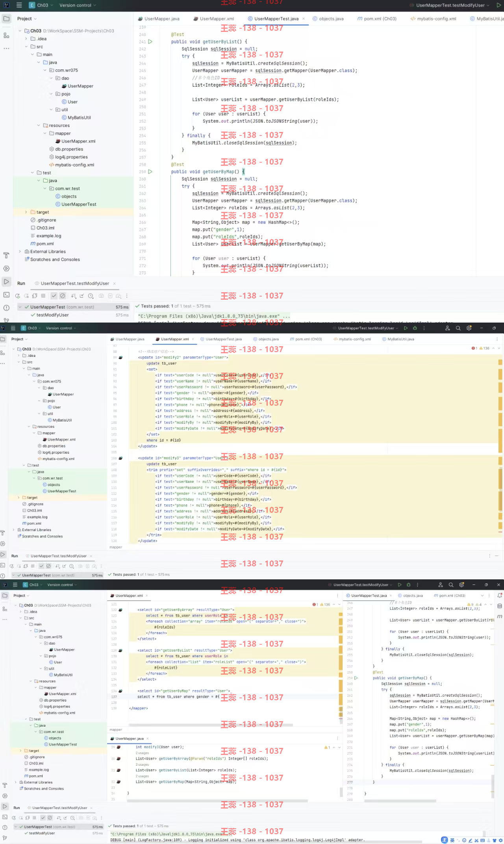
Task: Click run gutter arrow beside getUserByMap in top editor
Action: (150, 172)
